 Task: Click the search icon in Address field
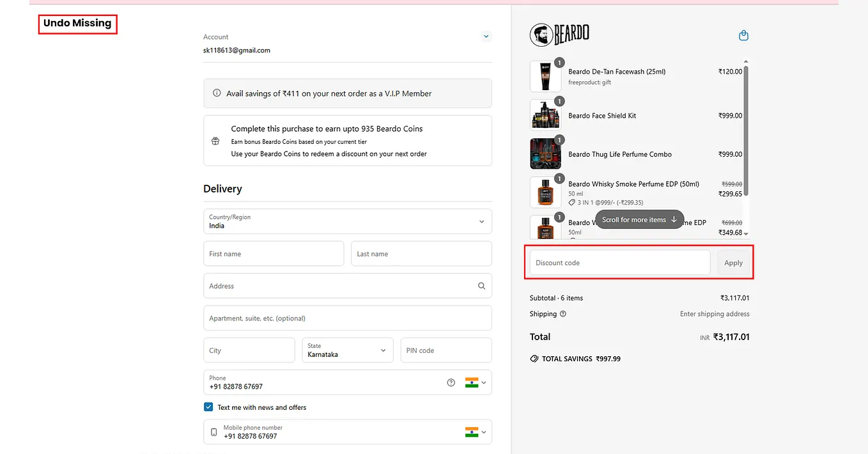(x=481, y=286)
